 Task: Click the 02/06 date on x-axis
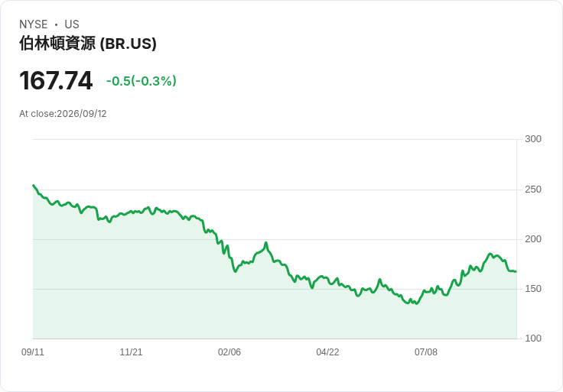tap(229, 352)
